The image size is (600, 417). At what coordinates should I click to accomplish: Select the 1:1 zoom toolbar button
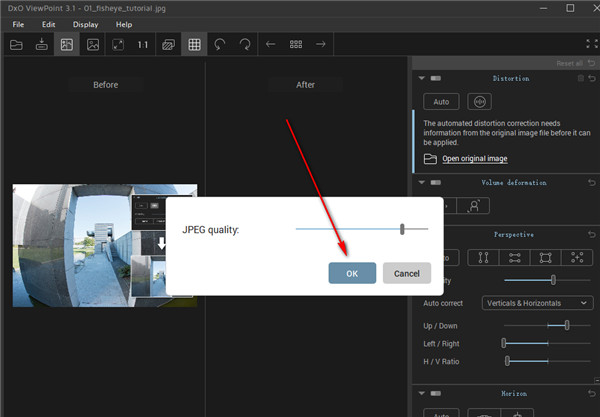point(143,44)
